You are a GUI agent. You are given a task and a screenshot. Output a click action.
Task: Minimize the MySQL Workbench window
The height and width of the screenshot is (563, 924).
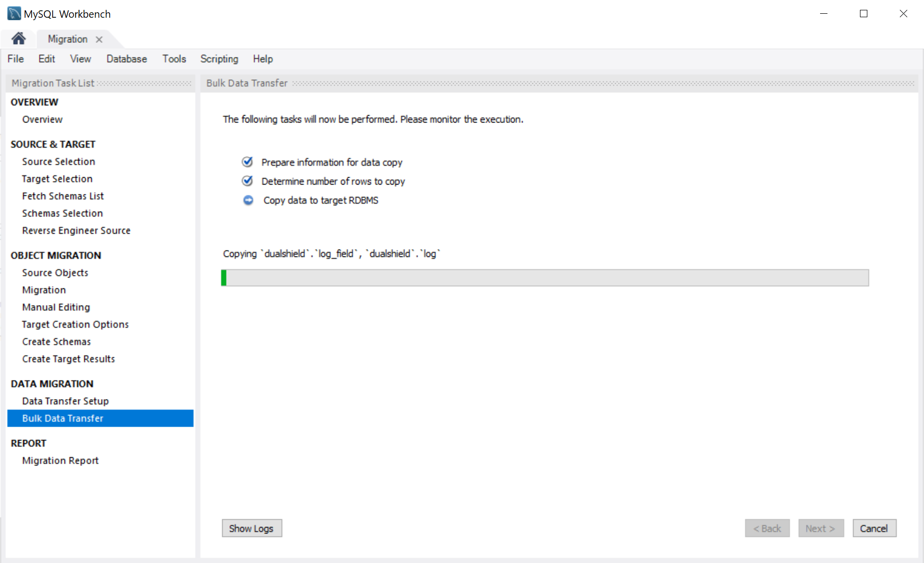[x=824, y=14]
